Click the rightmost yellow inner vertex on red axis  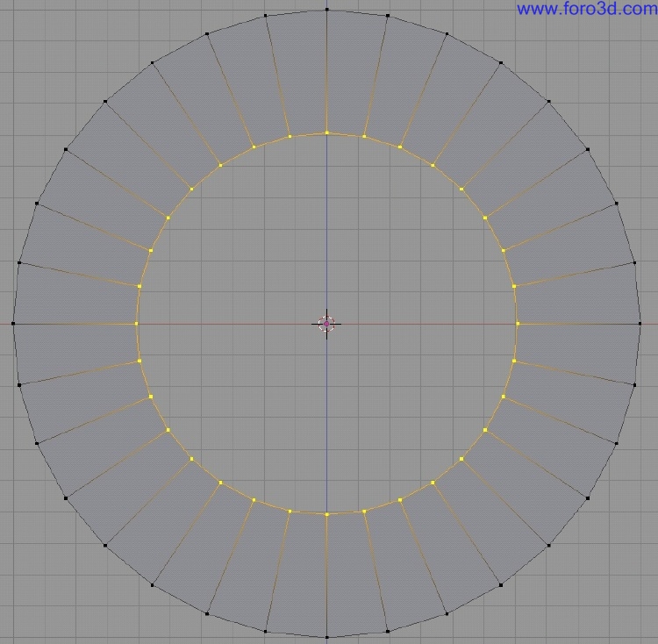click(x=518, y=324)
